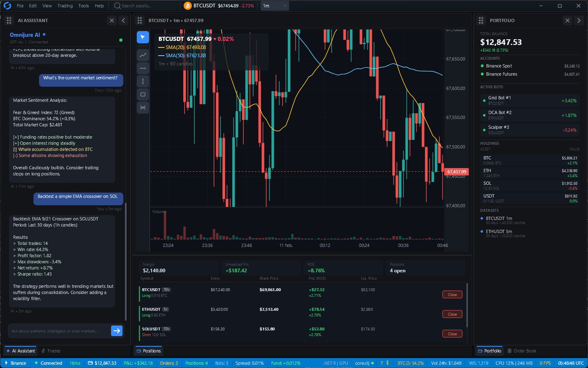Image resolution: width=588 pixels, height=368 pixels.
Task: Close the Portfolio panel
Action: [x=568, y=20]
